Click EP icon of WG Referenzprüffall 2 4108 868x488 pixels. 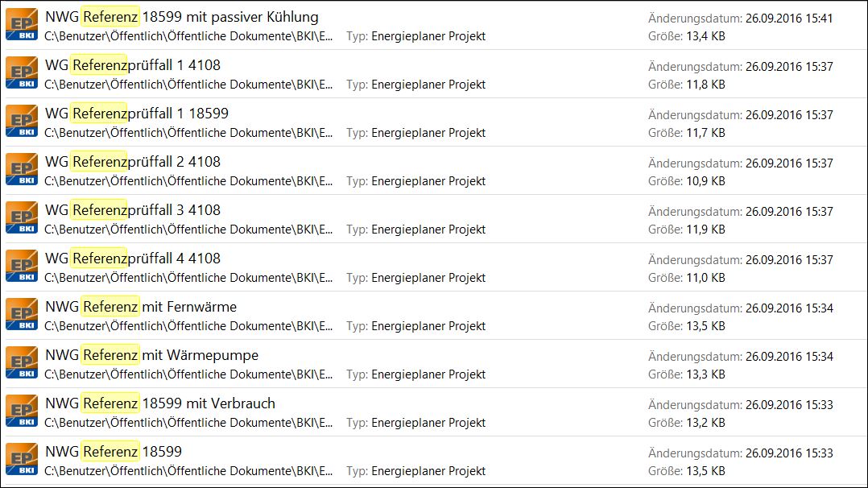pyautogui.click(x=22, y=169)
